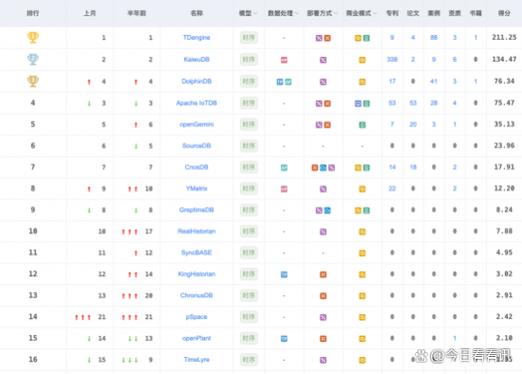Click openPlant's blue data processing icon
Image resolution: width=522 pixels, height=374 pixels.
click(x=284, y=339)
